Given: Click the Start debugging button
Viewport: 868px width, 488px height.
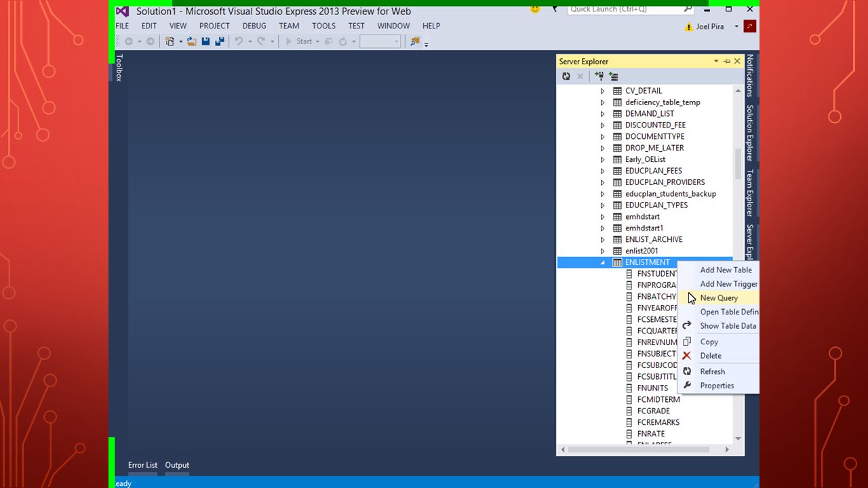Looking at the screenshot, I should click(299, 41).
